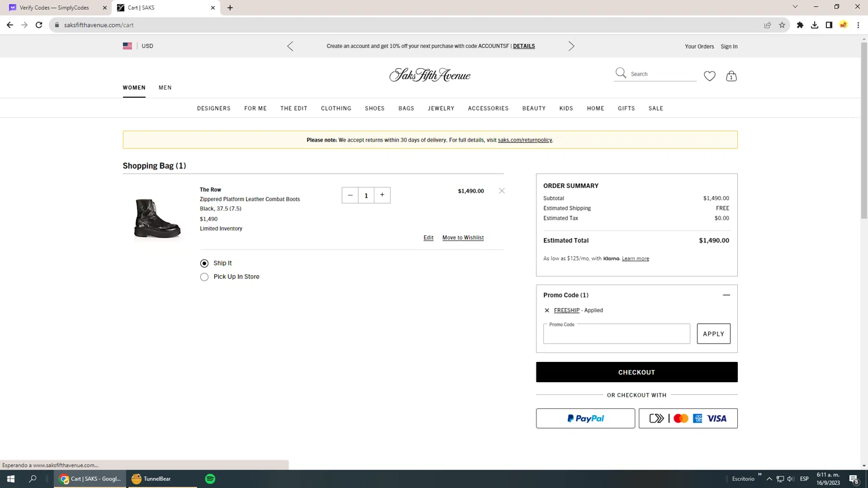Open the DESIGNERS menu
868x488 pixels.
click(x=214, y=108)
